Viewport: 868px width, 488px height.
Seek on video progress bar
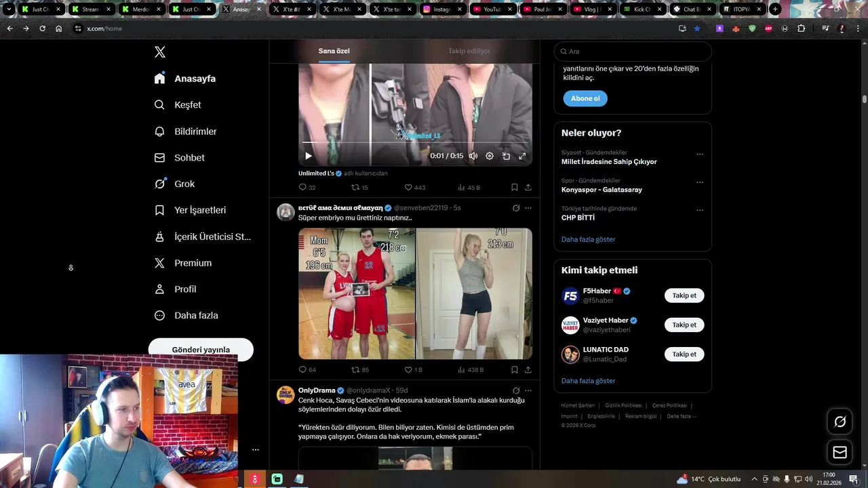[415, 142]
